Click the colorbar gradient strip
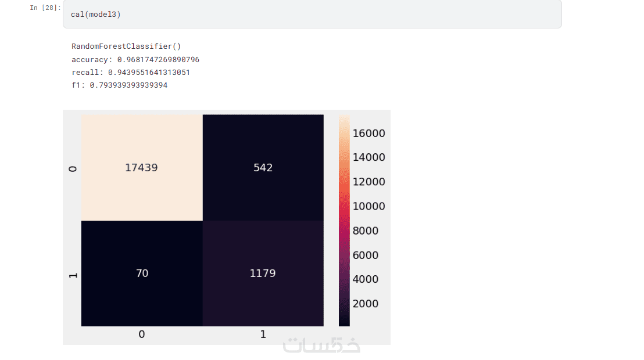This screenshot has width=644, height=360. point(344,220)
